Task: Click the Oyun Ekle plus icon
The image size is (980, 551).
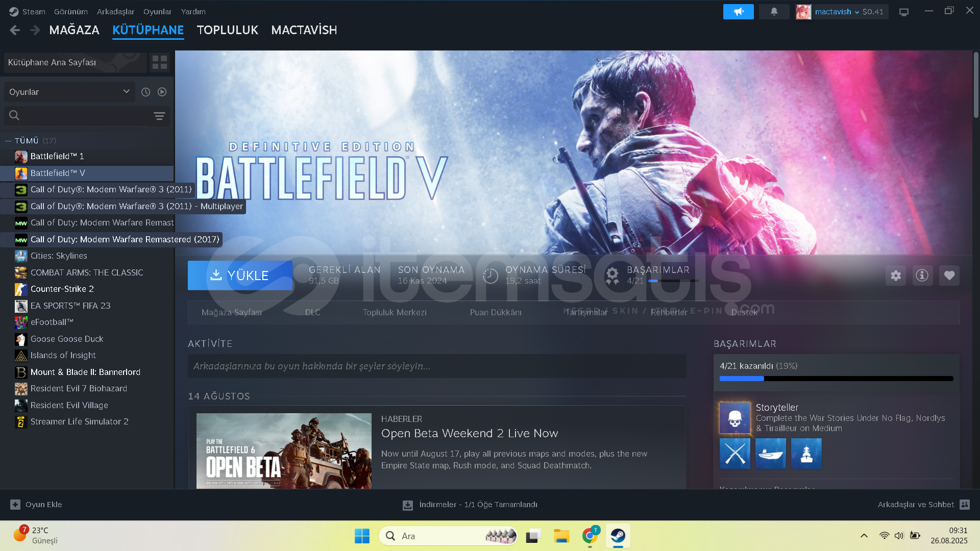Action: click(15, 505)
